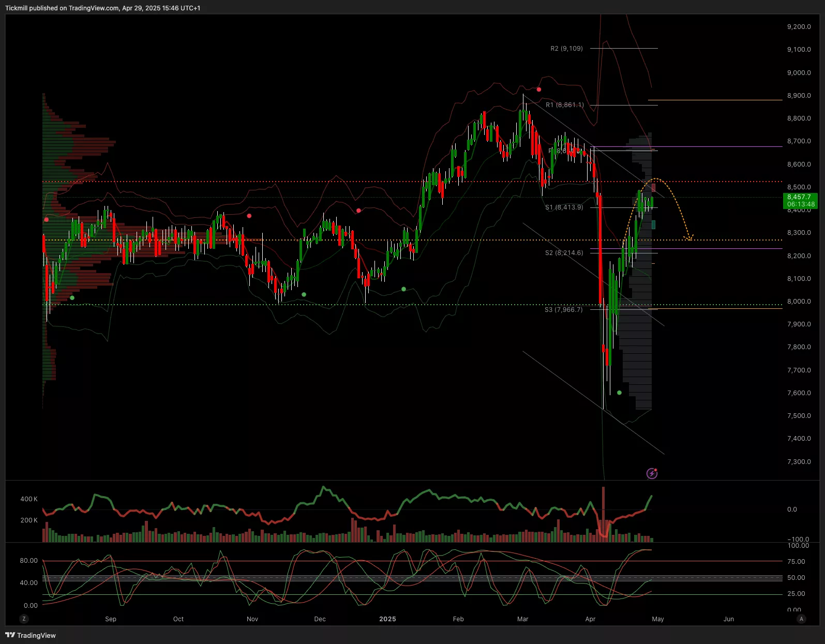Click the red dot marker above the March peak
The height and width of the screenshot is (644, 825).
pos(539,89)
